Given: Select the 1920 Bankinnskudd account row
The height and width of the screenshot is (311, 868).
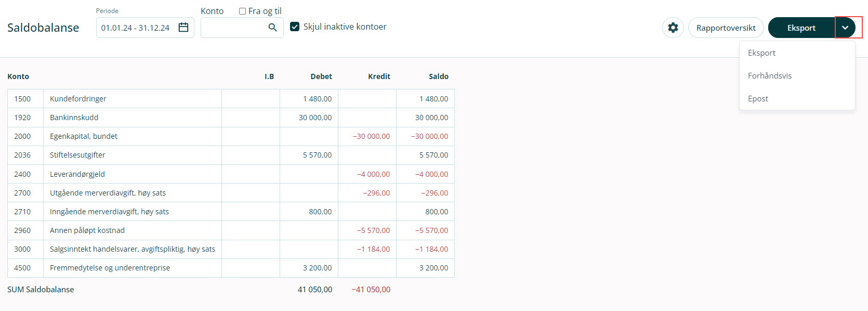Looking at the screenshot, I should (x=74, y=118).
